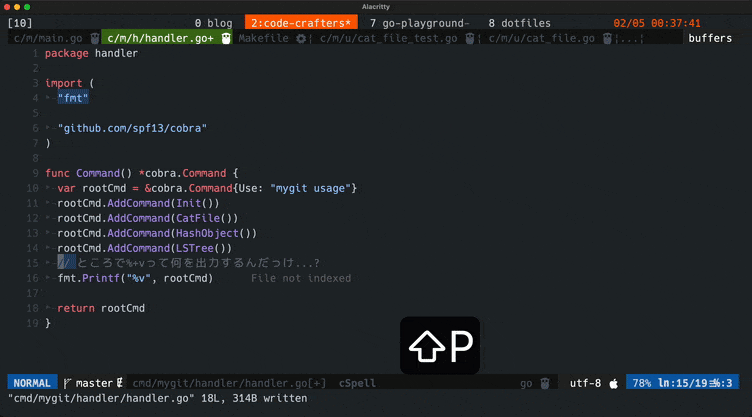The image size is (752, 417).
Task: Click the Go gopher icon in handler.go tab
Action: [226, 38]
